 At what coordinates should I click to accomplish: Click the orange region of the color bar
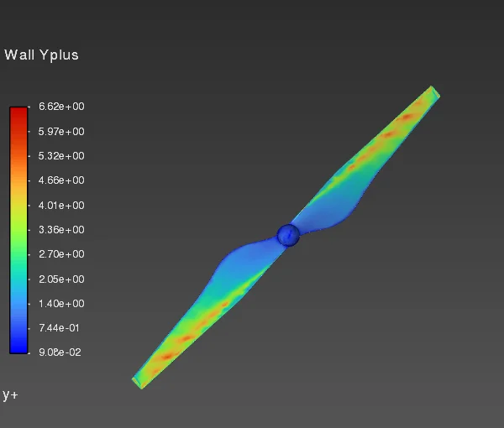pyautogui.click(x=18, y=167)
